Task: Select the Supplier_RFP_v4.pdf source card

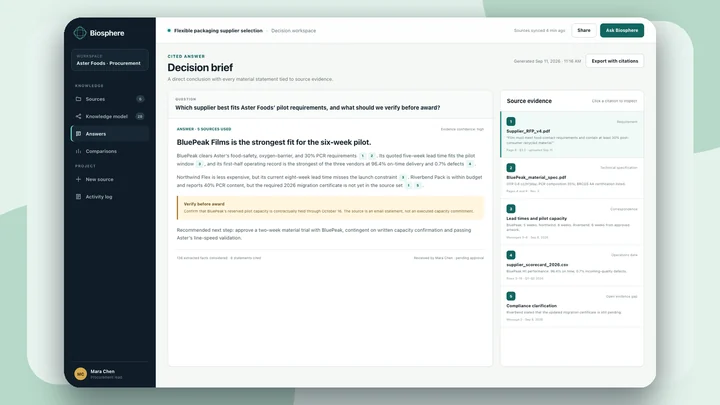Action: 572,134
